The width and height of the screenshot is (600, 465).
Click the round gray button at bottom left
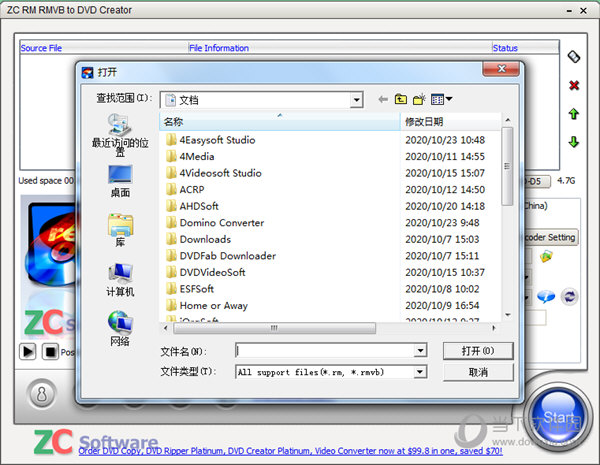(x=41, y=393)
